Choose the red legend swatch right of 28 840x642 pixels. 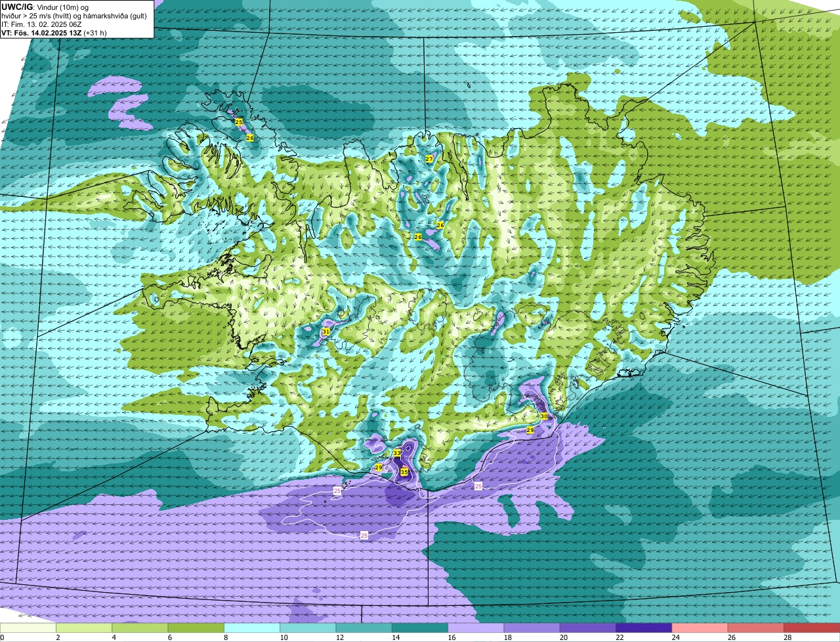tap(812, 628)
